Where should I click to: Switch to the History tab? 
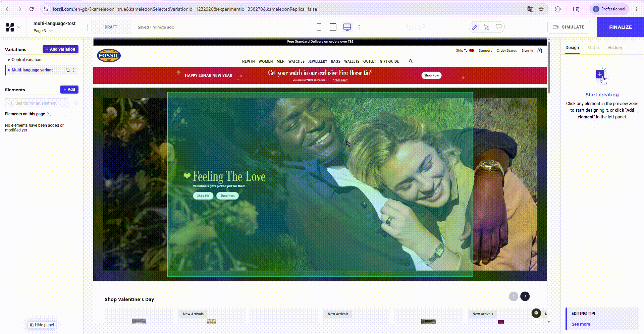coord(615,48)
